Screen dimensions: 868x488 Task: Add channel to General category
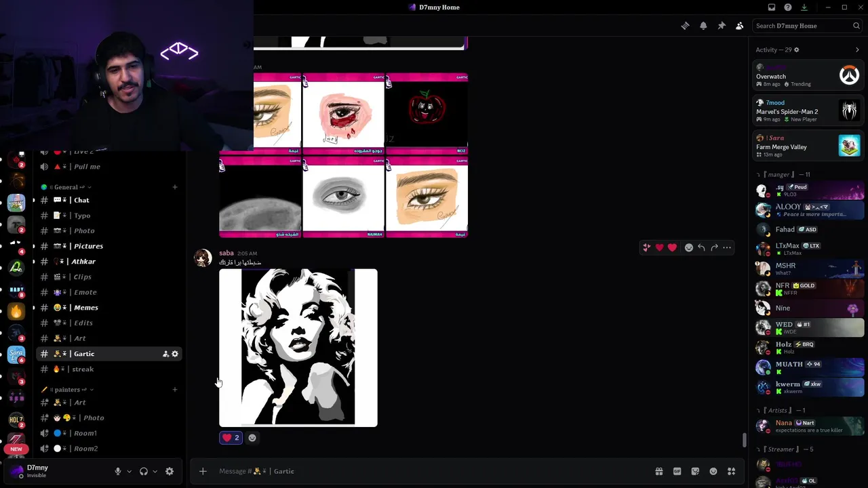pos(175,187)
